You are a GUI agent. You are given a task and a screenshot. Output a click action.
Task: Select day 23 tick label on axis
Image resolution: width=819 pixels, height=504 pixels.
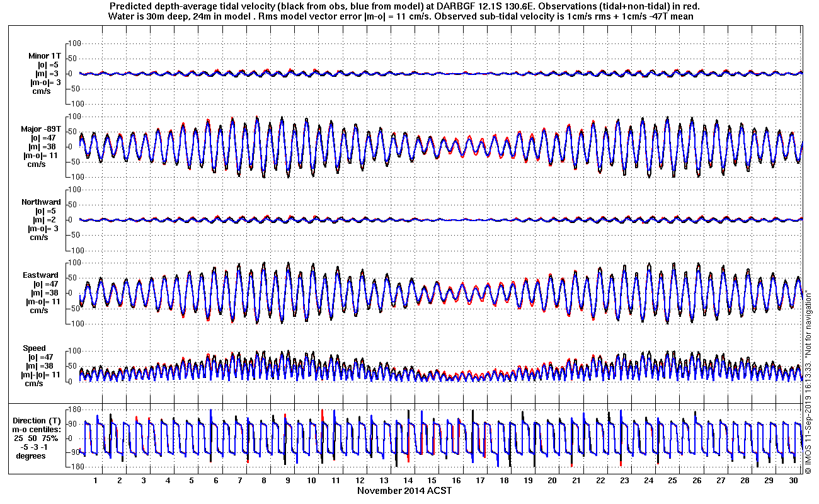coord(624,481)
